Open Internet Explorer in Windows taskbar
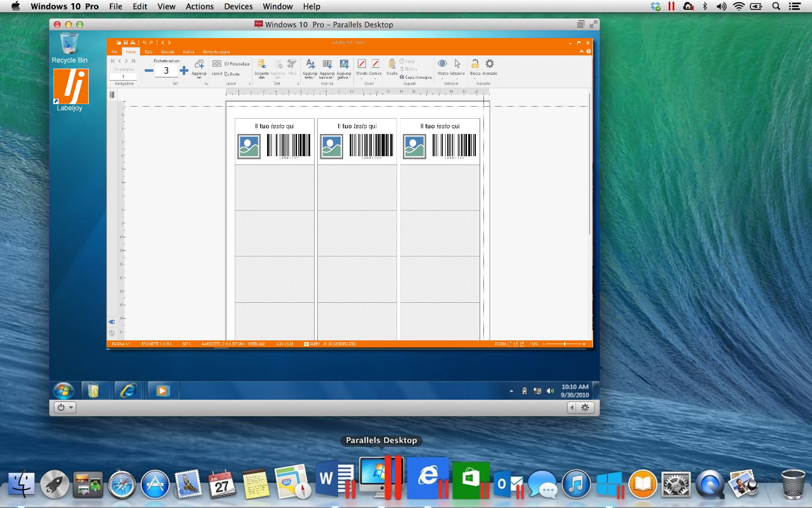 tap(128, 391)
